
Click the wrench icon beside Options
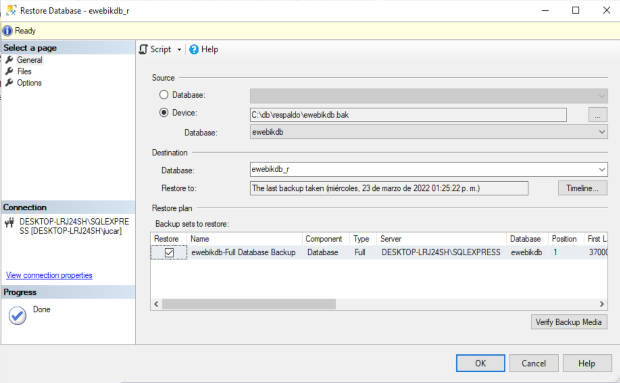(9, 83)
